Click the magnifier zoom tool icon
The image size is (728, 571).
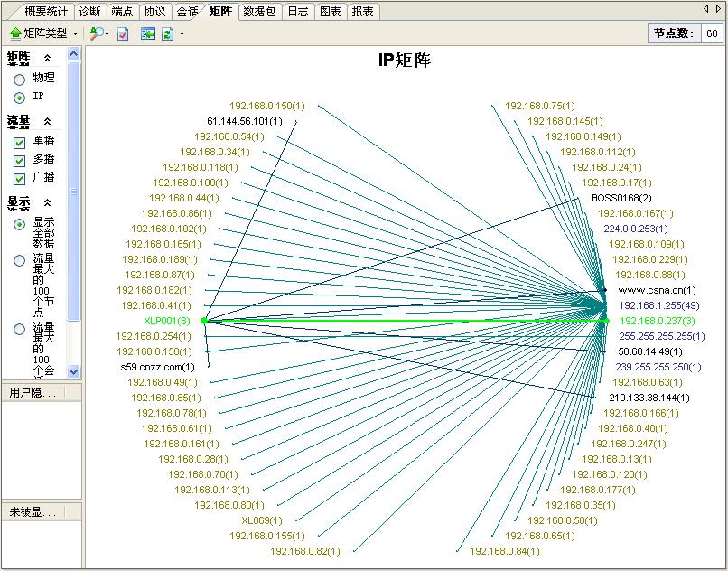[x=96, y=33]
